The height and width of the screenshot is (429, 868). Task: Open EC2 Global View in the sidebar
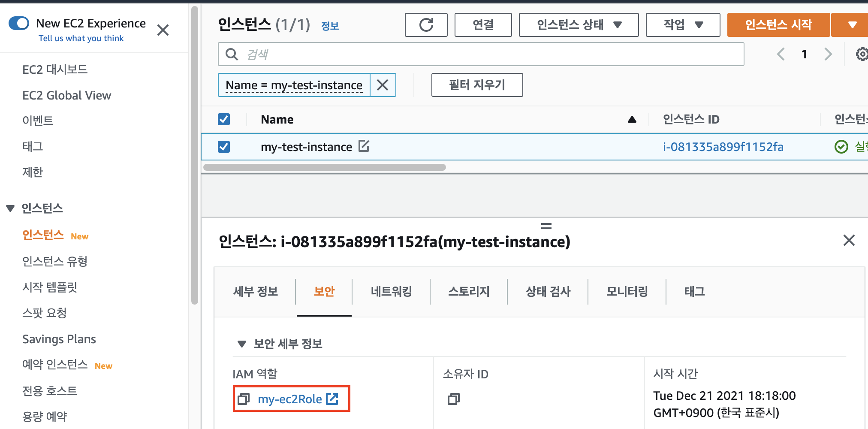[x=66, y=95]
